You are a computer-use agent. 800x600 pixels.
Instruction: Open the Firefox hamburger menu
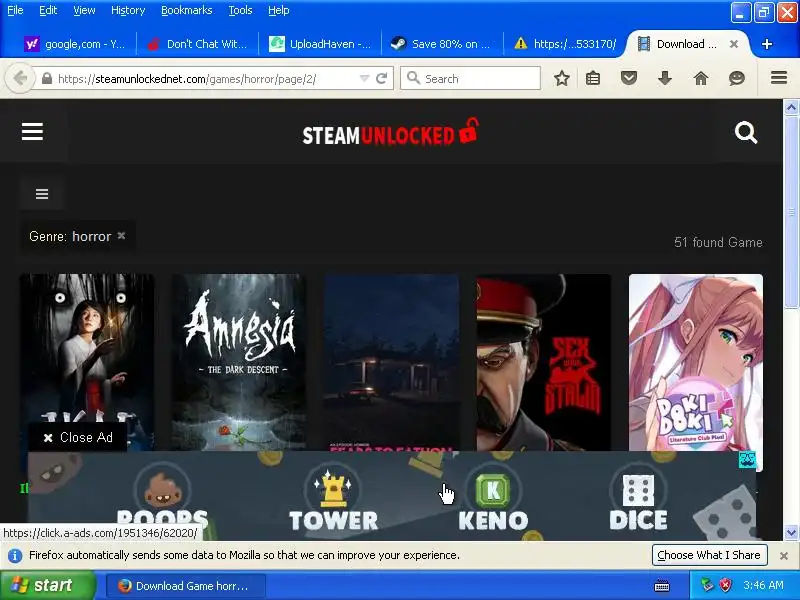point(779,78)
